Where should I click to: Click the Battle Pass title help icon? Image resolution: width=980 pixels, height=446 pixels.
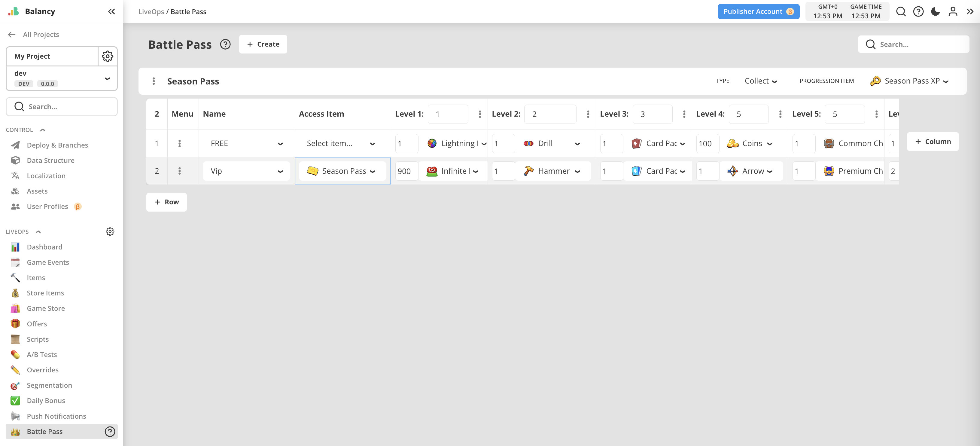[225, 44]
